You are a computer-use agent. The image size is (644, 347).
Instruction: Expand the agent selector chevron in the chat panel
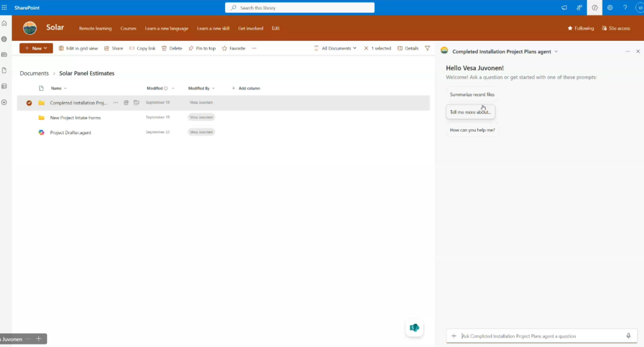point(556,52)
